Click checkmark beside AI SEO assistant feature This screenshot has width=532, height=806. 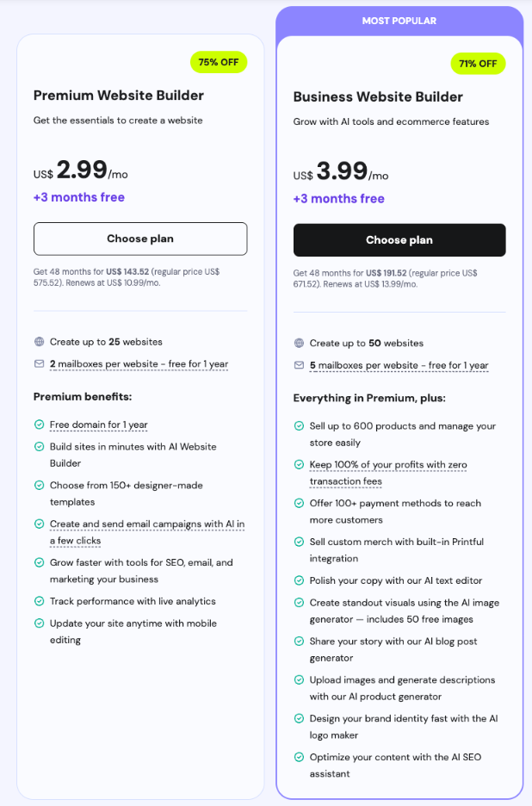pyautogui.click(x=299, y=757)
